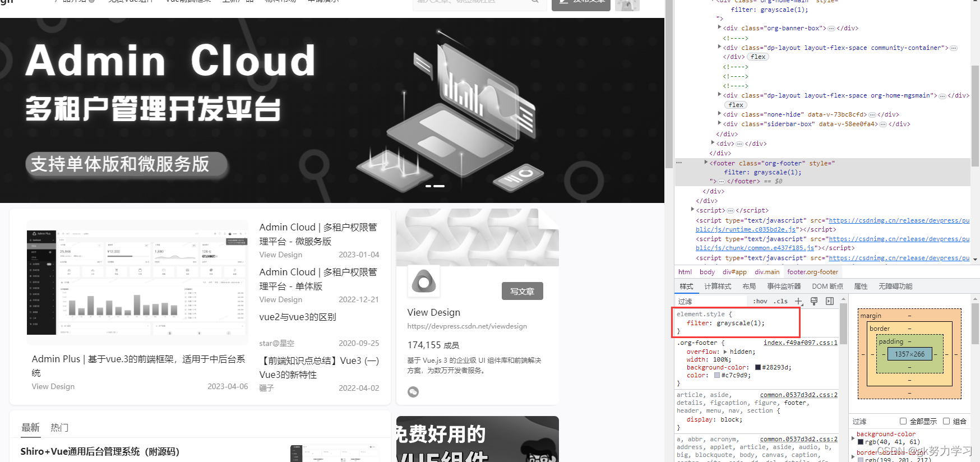The image size is (980, 462).
Task: Open rendering emulation paintbrush icon
Action: tap(814, 301)
